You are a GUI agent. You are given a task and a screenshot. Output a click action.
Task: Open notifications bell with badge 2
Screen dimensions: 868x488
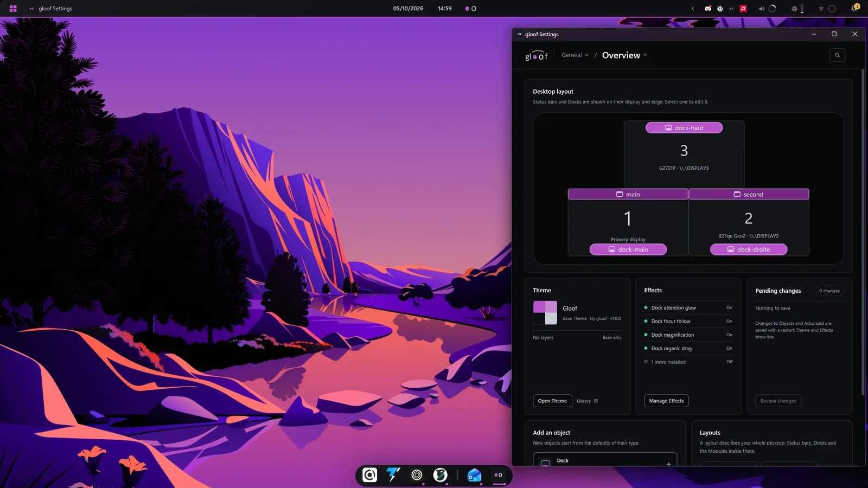855,8
